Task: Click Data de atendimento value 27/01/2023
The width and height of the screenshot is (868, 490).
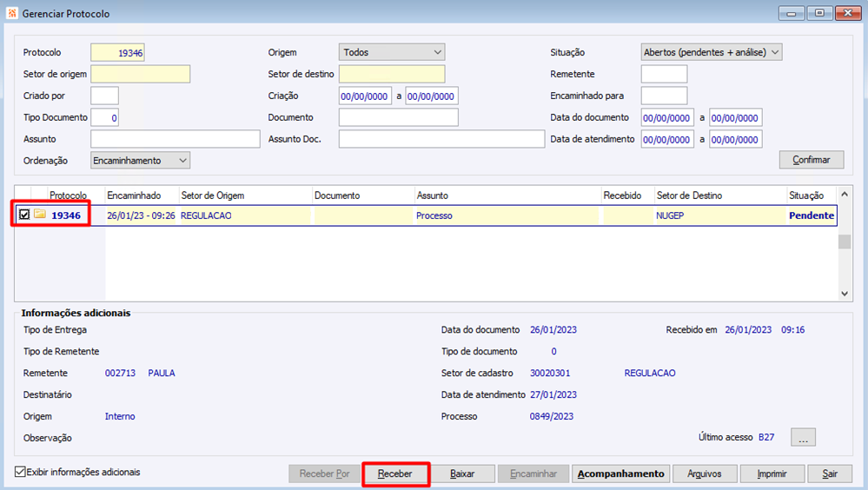Action: (553, 394)
